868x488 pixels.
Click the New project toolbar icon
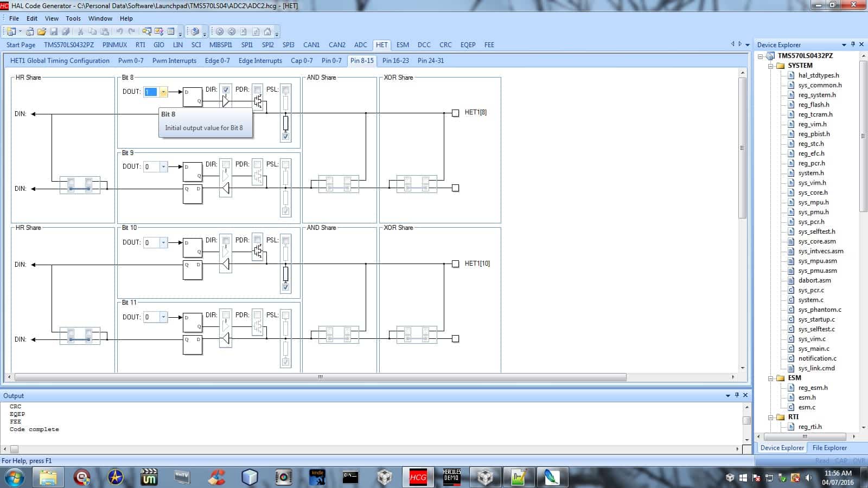[x=11, y=31]
